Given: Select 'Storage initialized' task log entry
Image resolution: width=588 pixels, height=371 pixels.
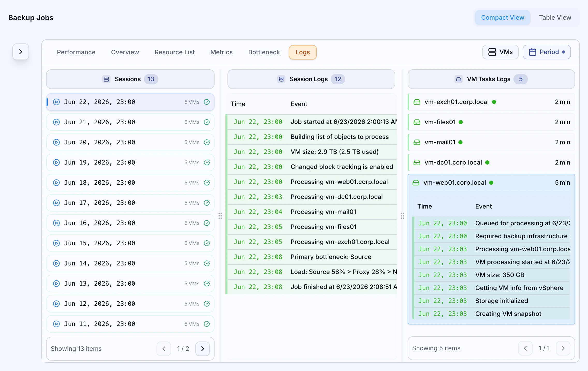Looking at the screenshot, I should [491, 301].
